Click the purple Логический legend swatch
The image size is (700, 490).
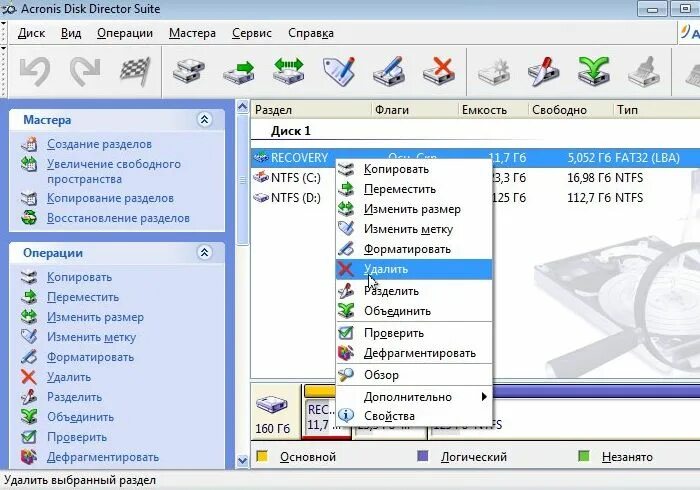pyautogui.click(x=422, y=456)
